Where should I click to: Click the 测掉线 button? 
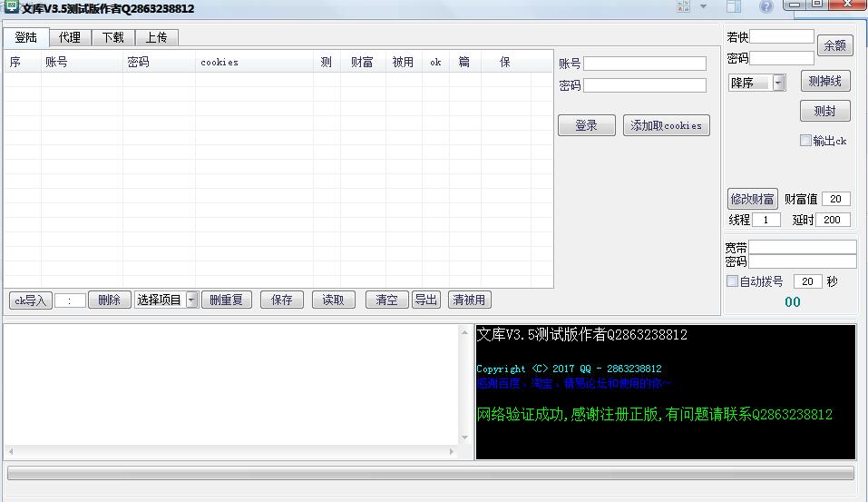pyautogui.click(x=824, y=81)
